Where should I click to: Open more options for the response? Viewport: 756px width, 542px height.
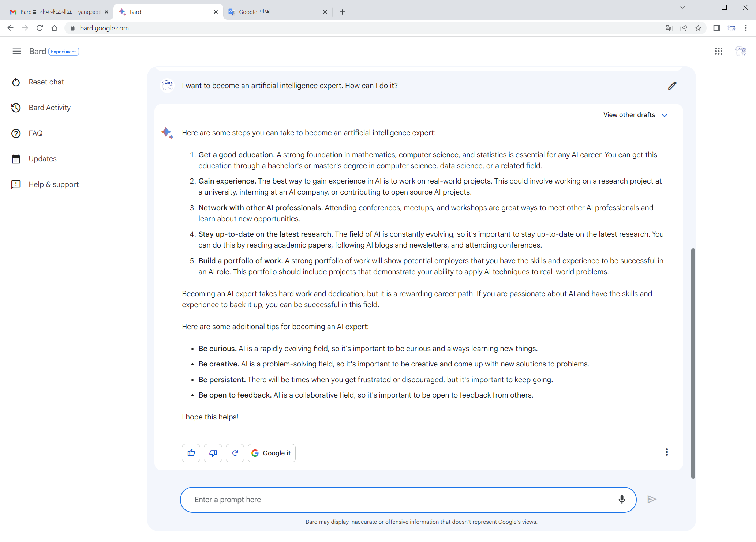[667, 452]
